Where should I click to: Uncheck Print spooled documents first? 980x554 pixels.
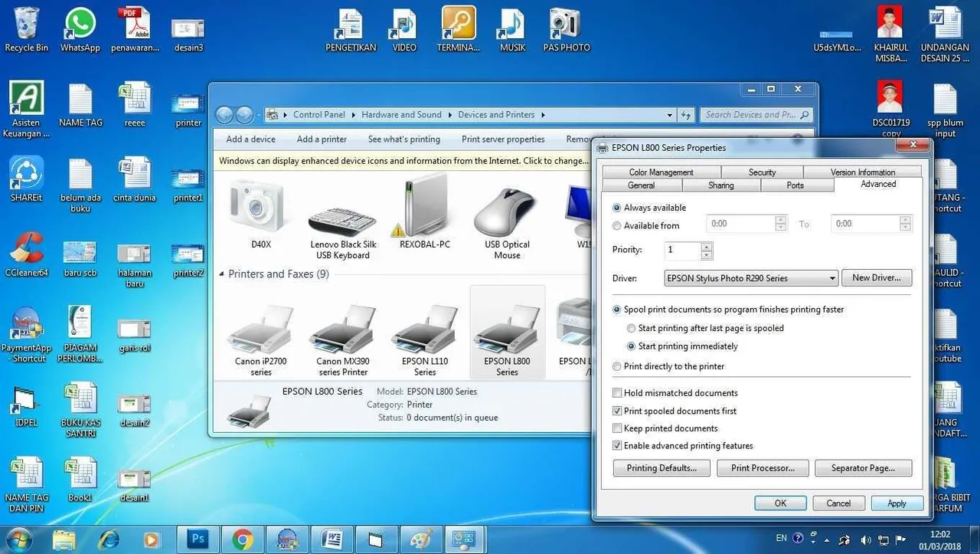(x=617, y=411)
